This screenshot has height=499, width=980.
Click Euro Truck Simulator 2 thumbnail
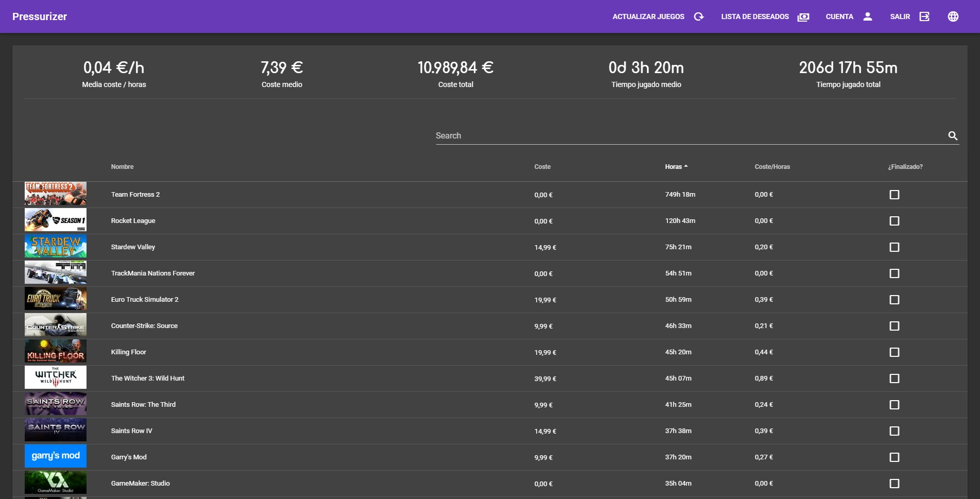point(56,299)
